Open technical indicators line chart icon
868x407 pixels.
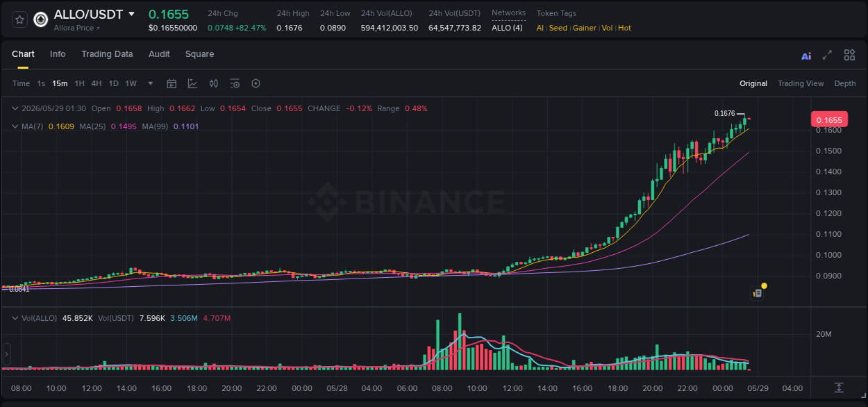(192, 83)
